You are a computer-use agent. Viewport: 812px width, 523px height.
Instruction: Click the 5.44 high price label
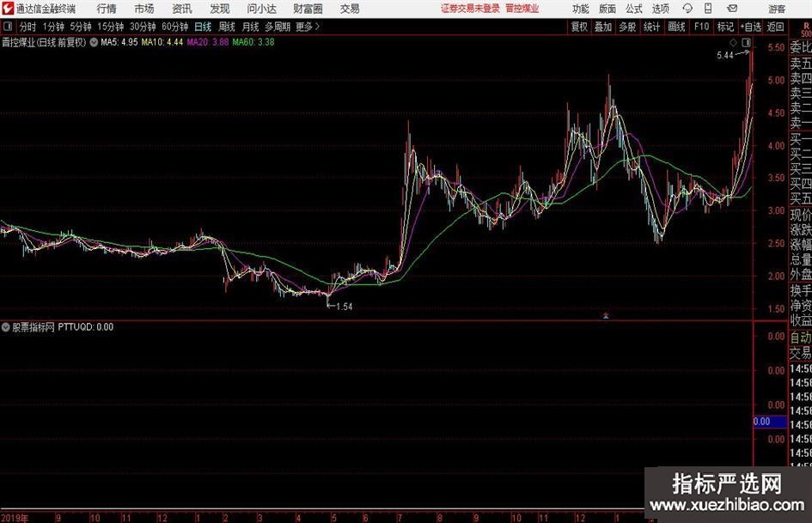pos(725,56)
